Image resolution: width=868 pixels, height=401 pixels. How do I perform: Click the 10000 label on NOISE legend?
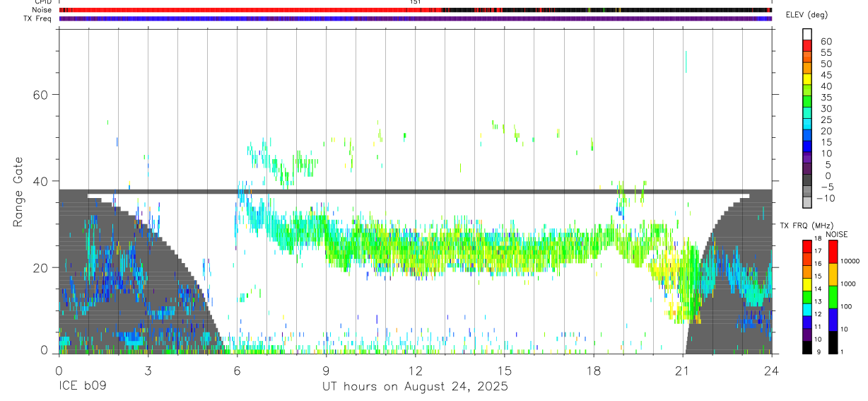[850, 261]
